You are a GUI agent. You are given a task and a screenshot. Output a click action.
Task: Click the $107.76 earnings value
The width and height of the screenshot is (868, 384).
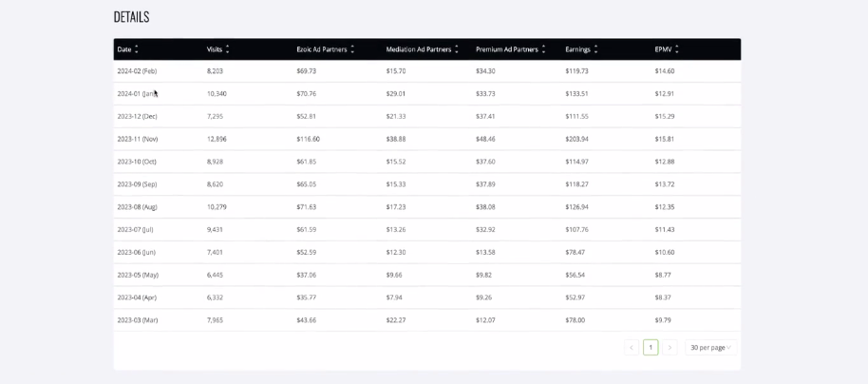coord(576,229)
